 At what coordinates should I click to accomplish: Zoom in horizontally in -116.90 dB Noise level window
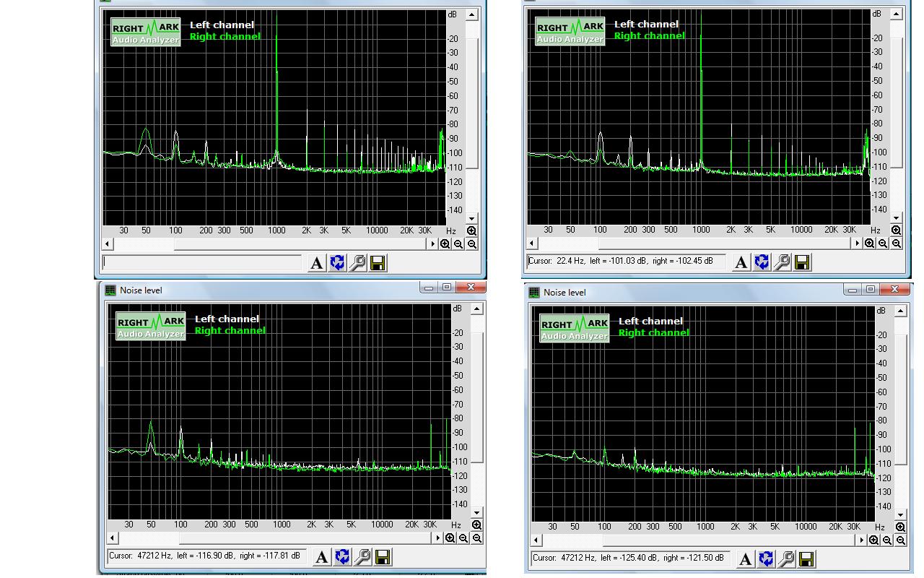(x=450, y=538)
